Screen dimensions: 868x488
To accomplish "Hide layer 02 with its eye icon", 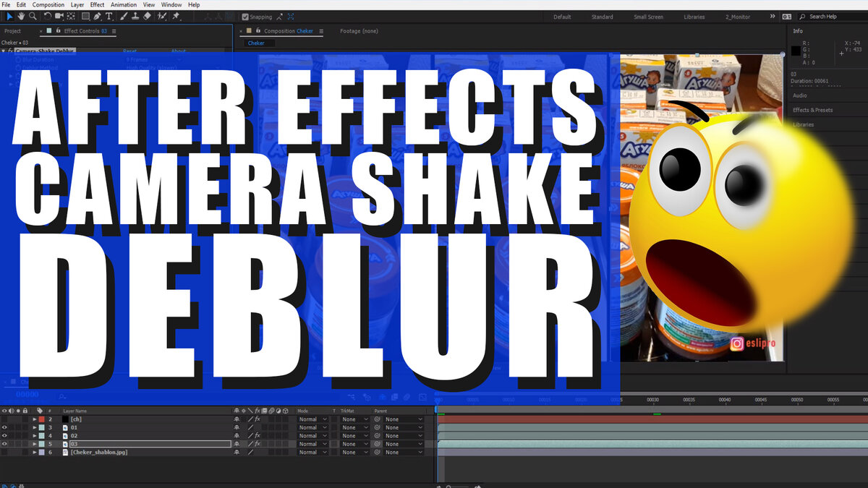I will click(x=4, y=436).
